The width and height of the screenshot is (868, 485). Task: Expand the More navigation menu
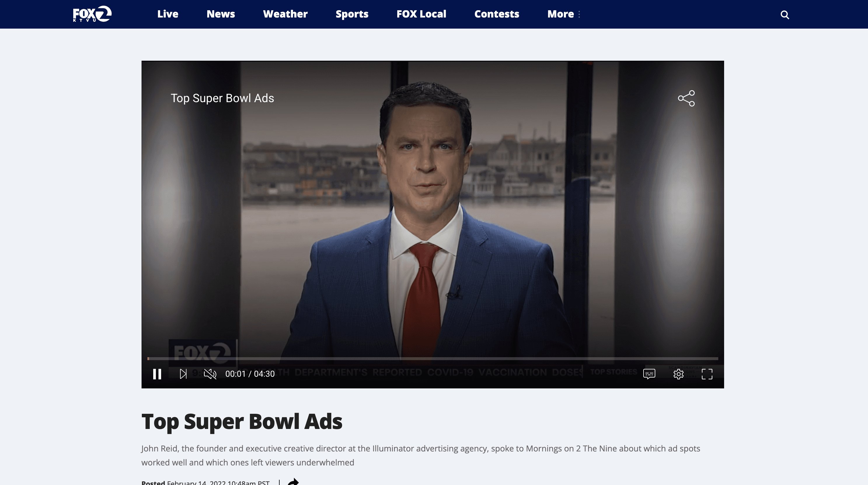(x=564, y=14)
